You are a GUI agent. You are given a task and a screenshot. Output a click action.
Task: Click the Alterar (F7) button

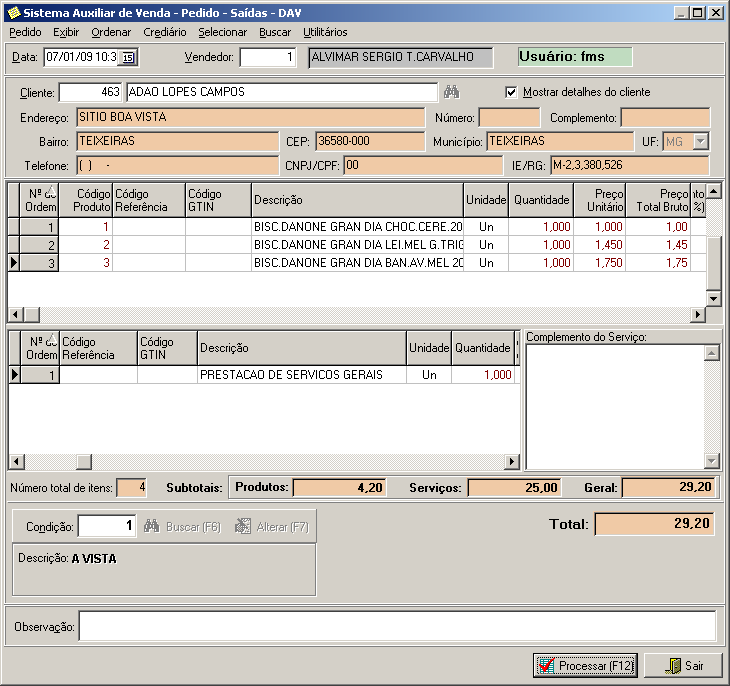click(272, 527)
